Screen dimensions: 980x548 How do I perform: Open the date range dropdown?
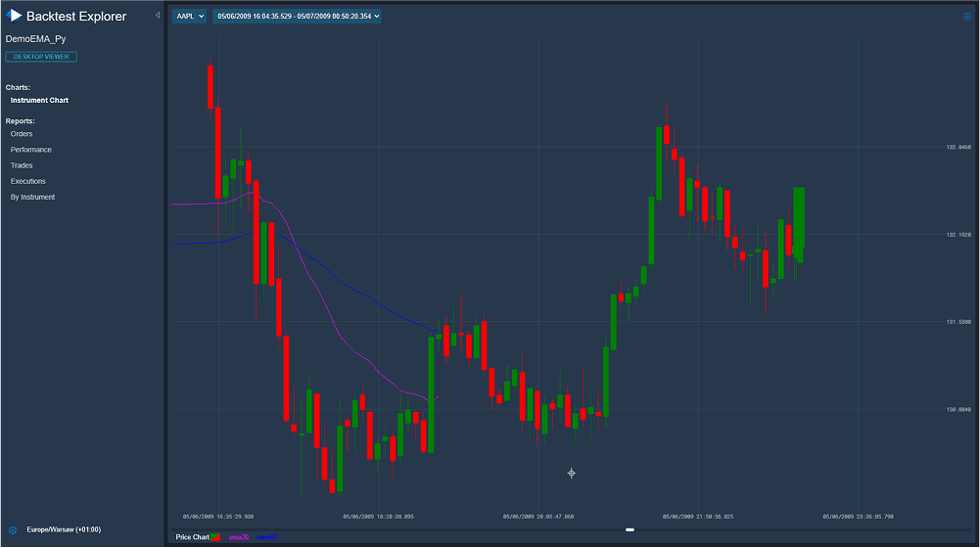pos(297,16)
